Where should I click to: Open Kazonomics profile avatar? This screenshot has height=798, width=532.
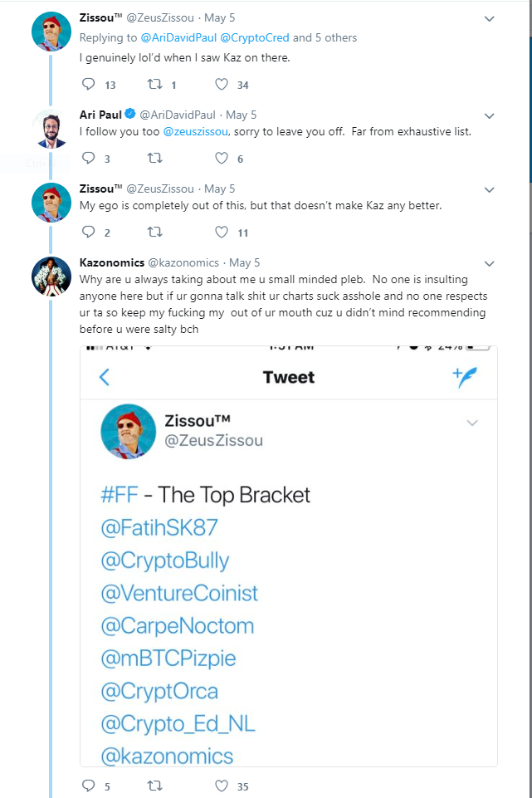tap(50, 277)
